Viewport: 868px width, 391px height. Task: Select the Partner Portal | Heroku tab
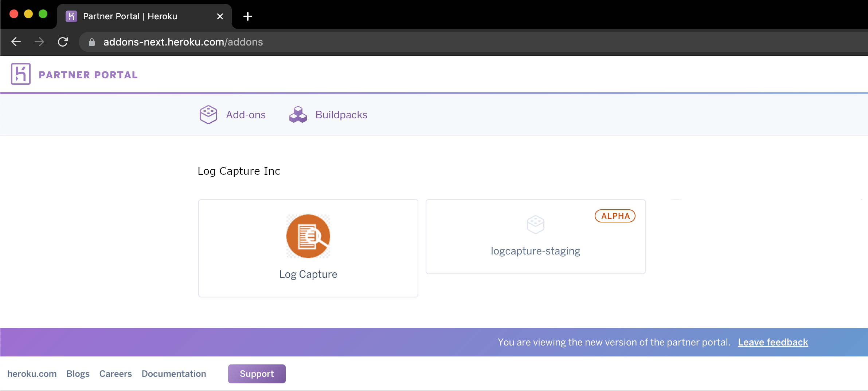[x=144, y=16]
